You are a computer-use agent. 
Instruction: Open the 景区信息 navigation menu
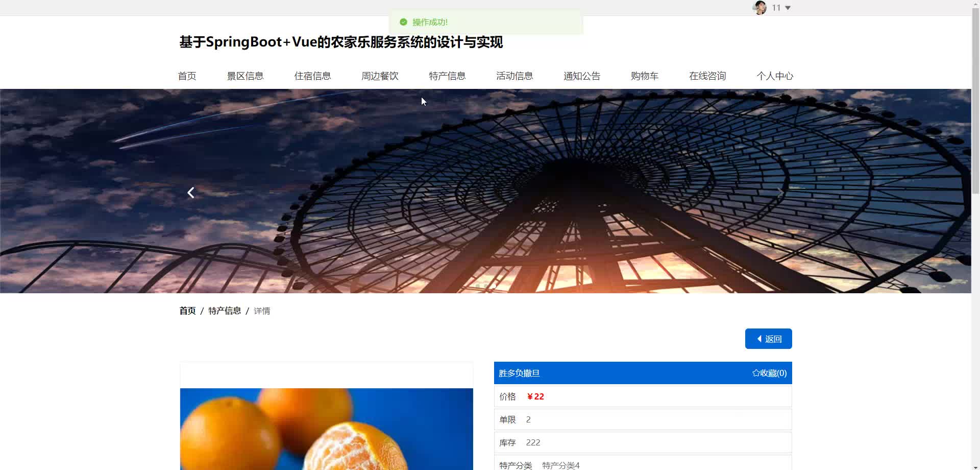coord(245,76)
